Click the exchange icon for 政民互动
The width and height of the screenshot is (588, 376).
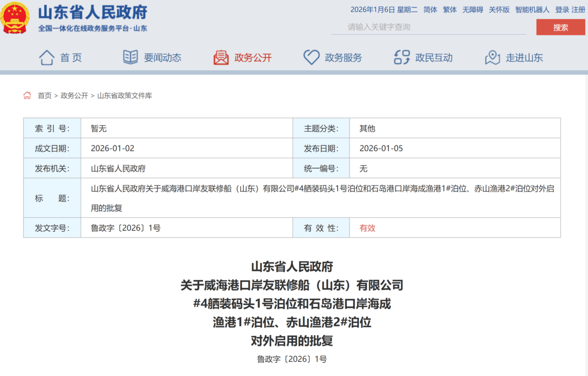(402, 58)
